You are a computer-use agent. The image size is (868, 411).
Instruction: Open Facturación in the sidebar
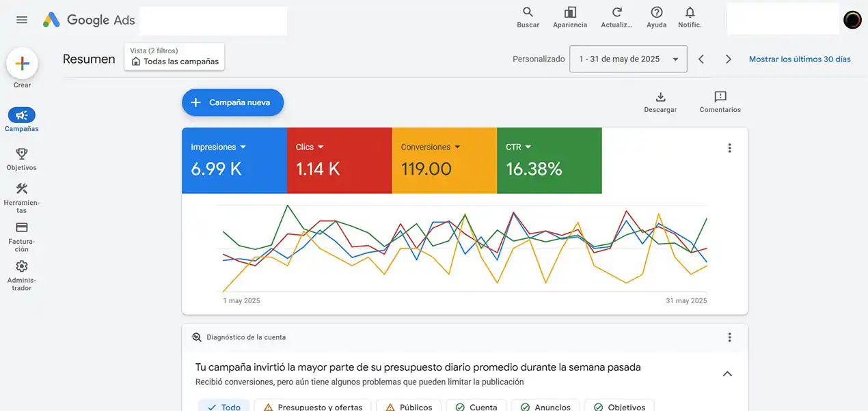(x=22, y=237)
